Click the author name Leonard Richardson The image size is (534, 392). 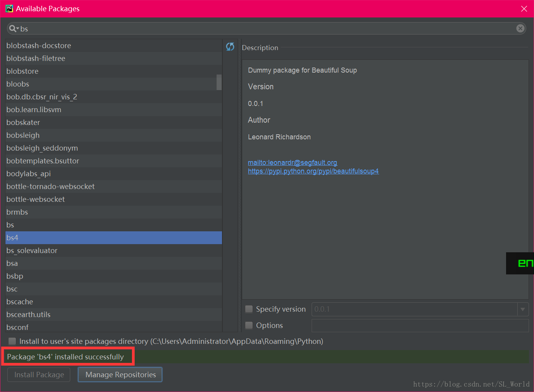point(279,137)
